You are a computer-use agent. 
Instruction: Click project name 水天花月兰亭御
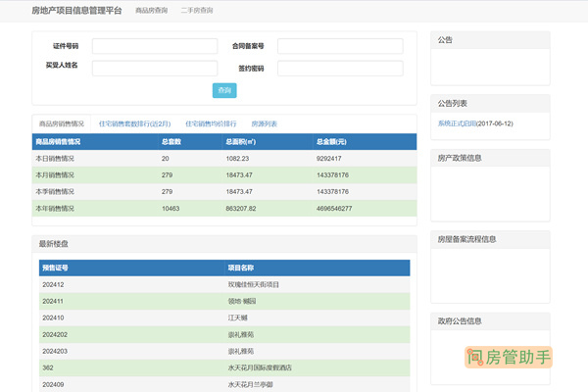pos(250,384)
